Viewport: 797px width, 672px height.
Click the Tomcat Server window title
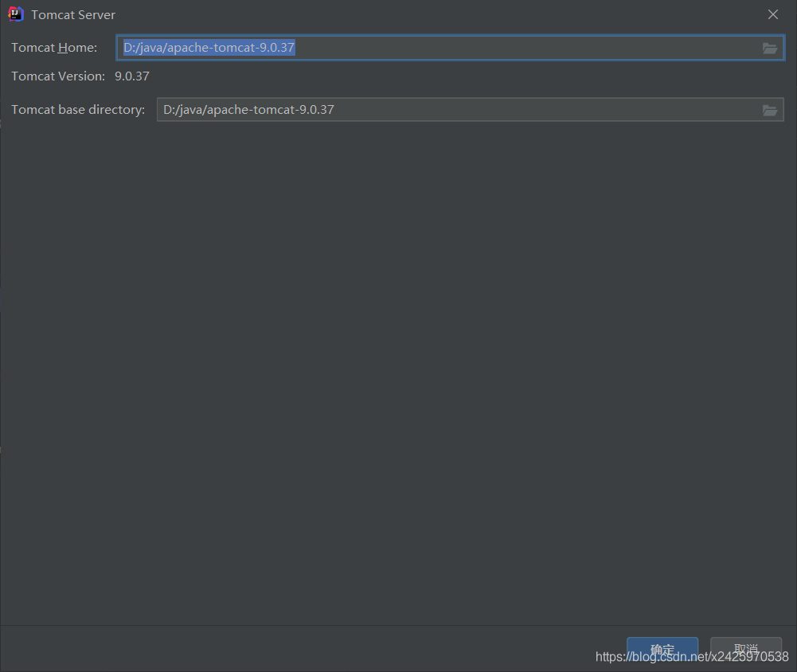tap(73, 15)
